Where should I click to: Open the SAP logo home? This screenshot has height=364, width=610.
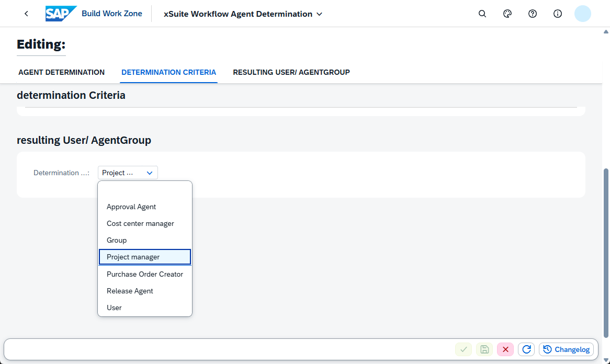61,14
